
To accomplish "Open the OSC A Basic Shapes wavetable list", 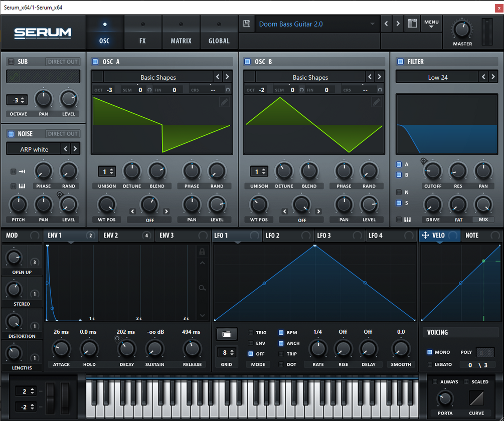I will (158, 77).
